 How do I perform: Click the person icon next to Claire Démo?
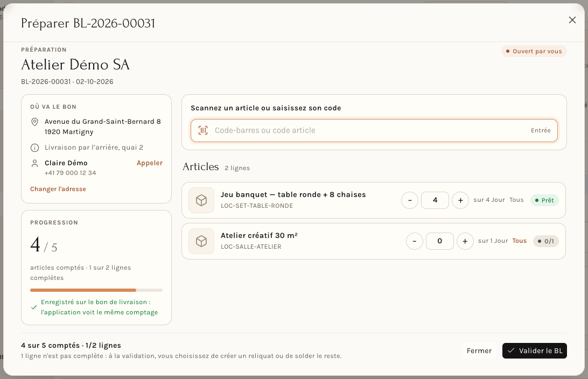pos(34,164)
